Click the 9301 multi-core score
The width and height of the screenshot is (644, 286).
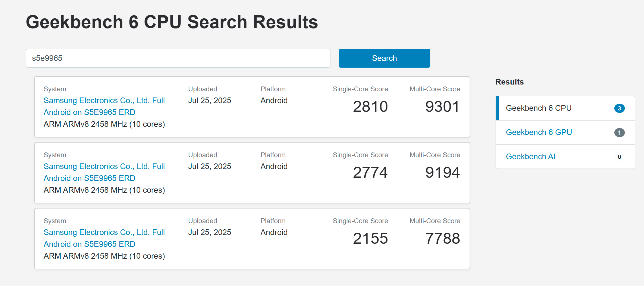442,107
